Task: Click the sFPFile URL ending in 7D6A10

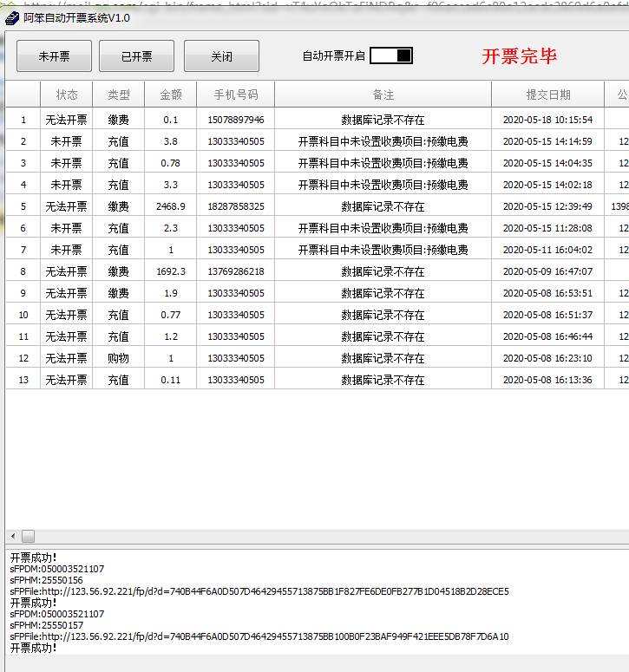Action: pyautogui.click(x=259, y=636)
